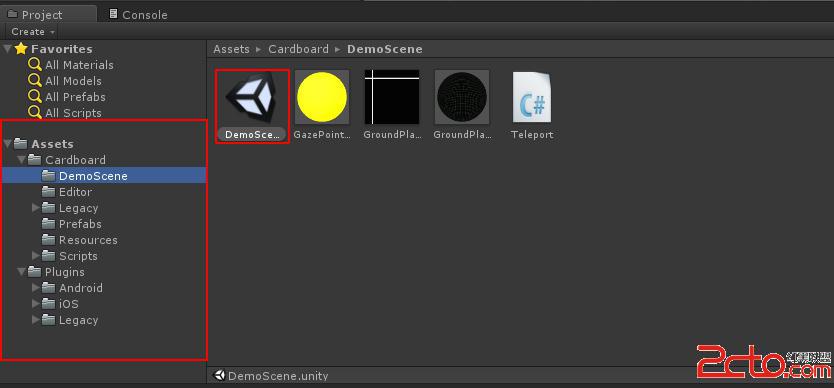This screenshot has height=388, width=834.
Task: Click the magnifier icon beside All Scripts
Action: coord(35,113)
